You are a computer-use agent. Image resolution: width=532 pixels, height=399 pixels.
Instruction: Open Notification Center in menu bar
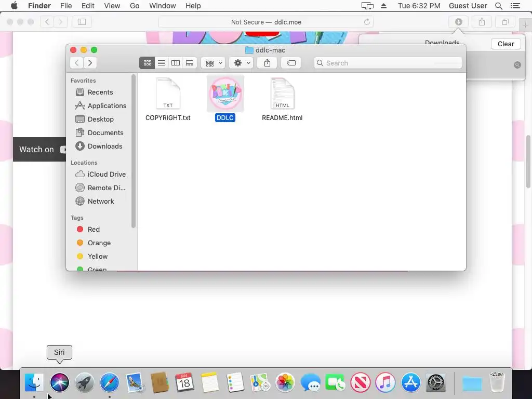click(515, 6)
